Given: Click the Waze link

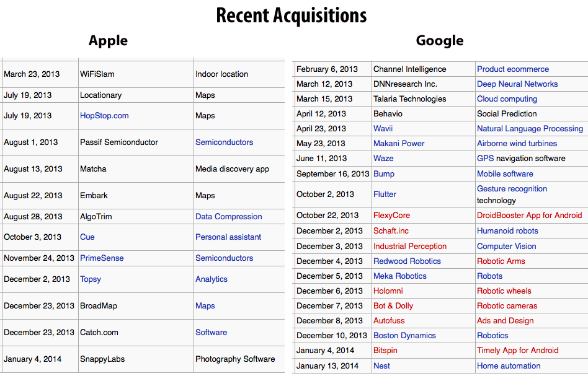Looking at the screenshot, I should [x=383, y=159].
